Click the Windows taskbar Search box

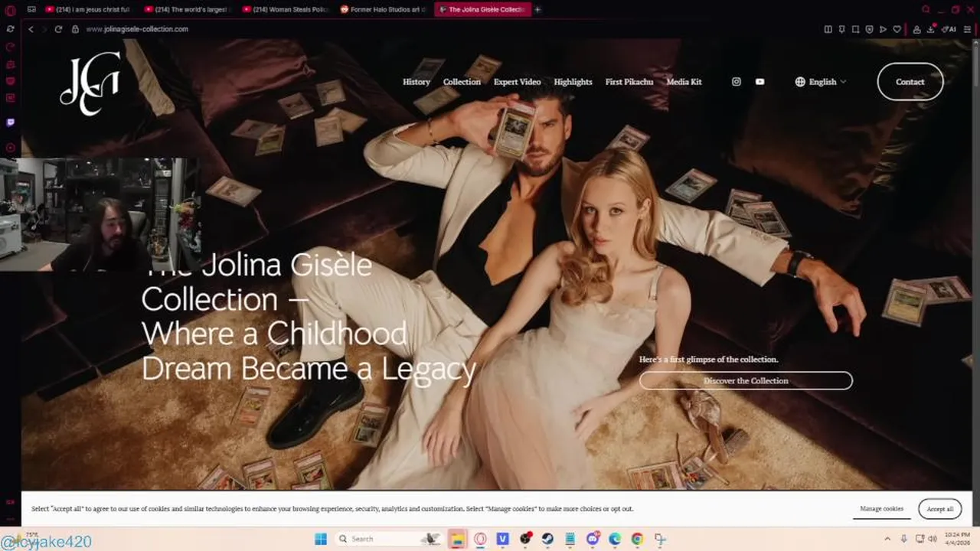coord(389,539)
